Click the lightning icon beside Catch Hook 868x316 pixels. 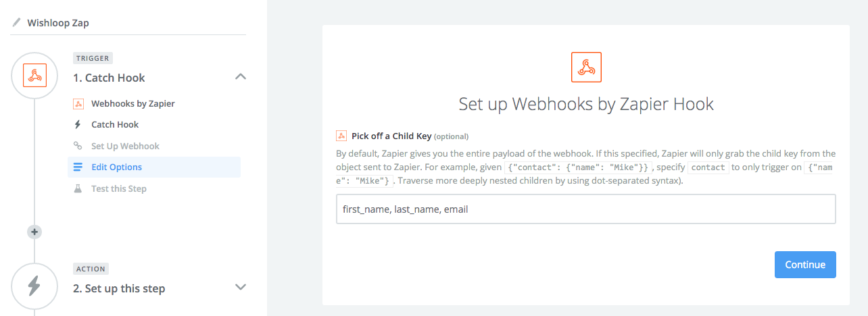tap(78, 124)
